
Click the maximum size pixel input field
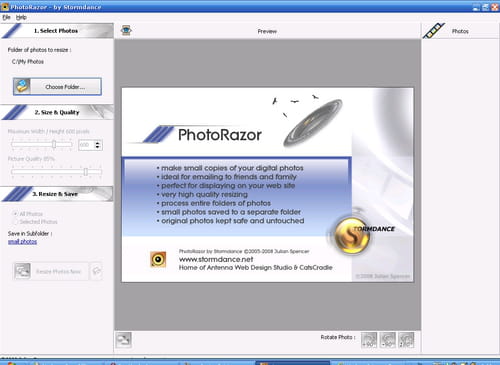click(x=86, y=145)
